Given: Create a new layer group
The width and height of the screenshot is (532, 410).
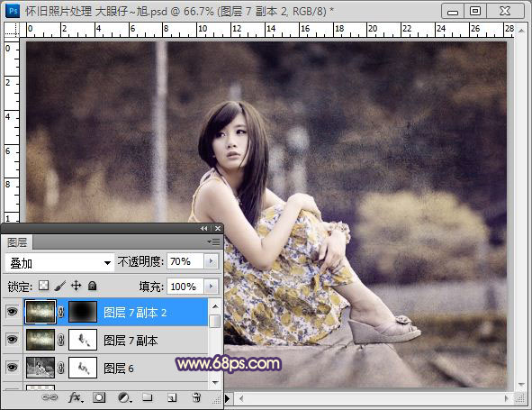Looking at the screenshot, I should (148, 397).
